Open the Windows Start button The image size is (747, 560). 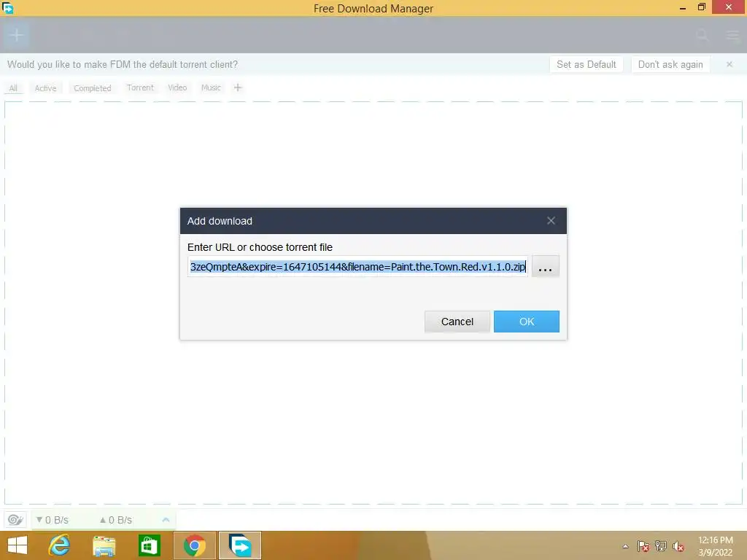18,545
